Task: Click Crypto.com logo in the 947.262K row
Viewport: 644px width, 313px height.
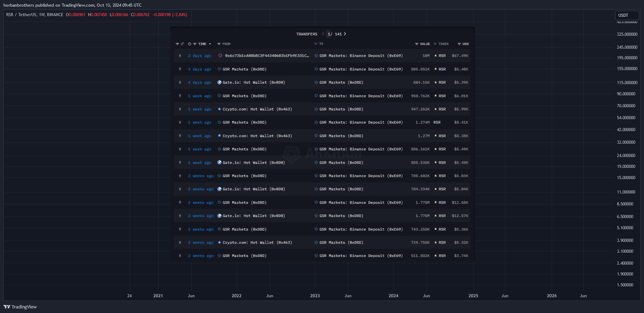Action: tap(219, 109)
